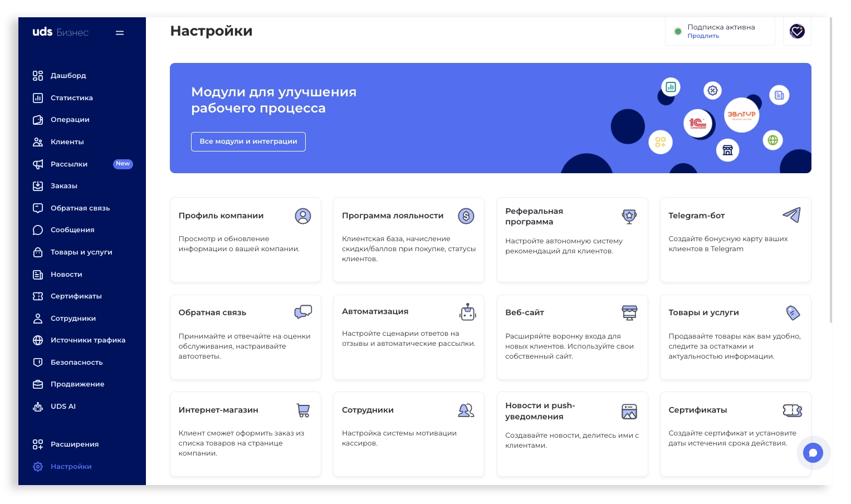851x504 pixels.
Task: Click the robot icon on Автоматизация card
Action: (467, 312)
